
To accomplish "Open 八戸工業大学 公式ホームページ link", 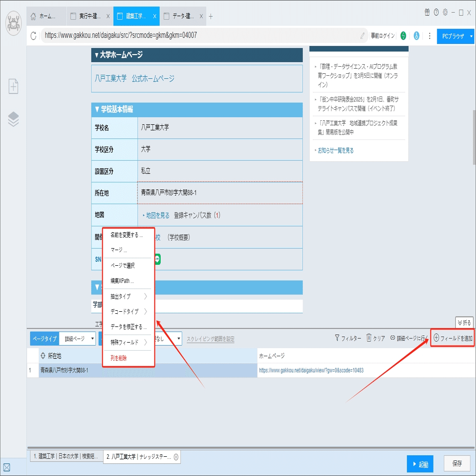I will pos(134,79).
